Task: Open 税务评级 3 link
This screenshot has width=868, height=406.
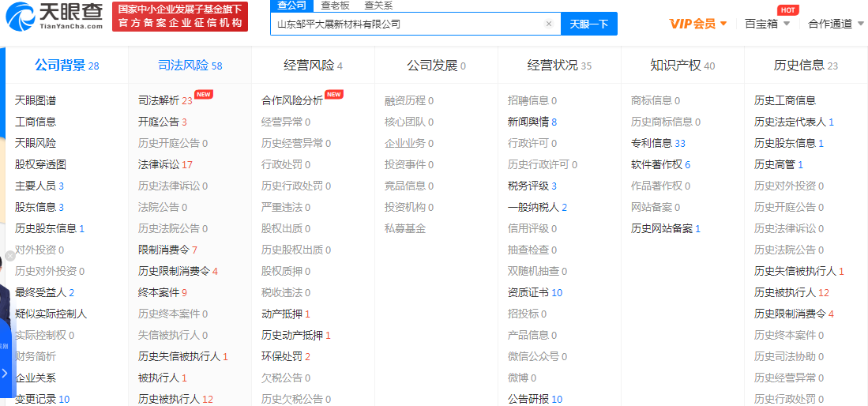Action: (x=532, y=186)
